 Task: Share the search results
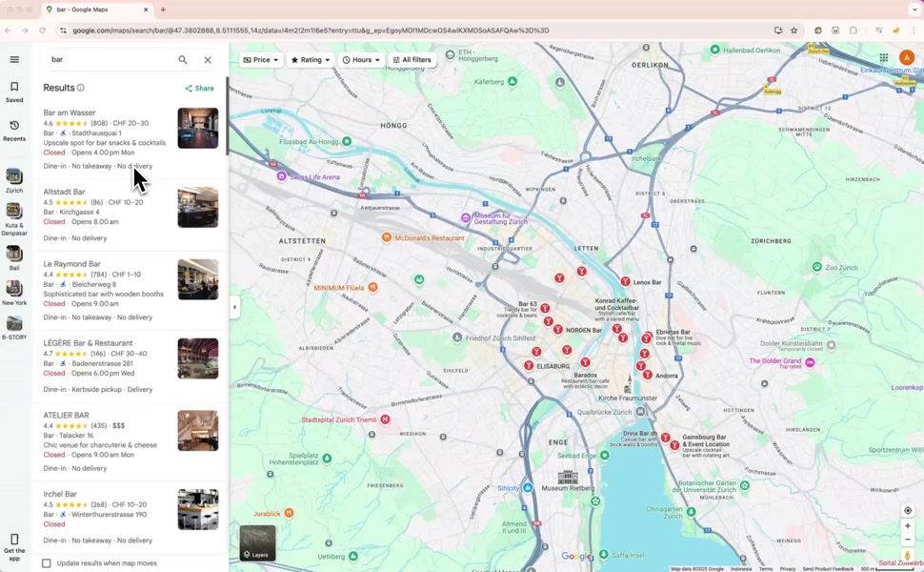(200, 89)
